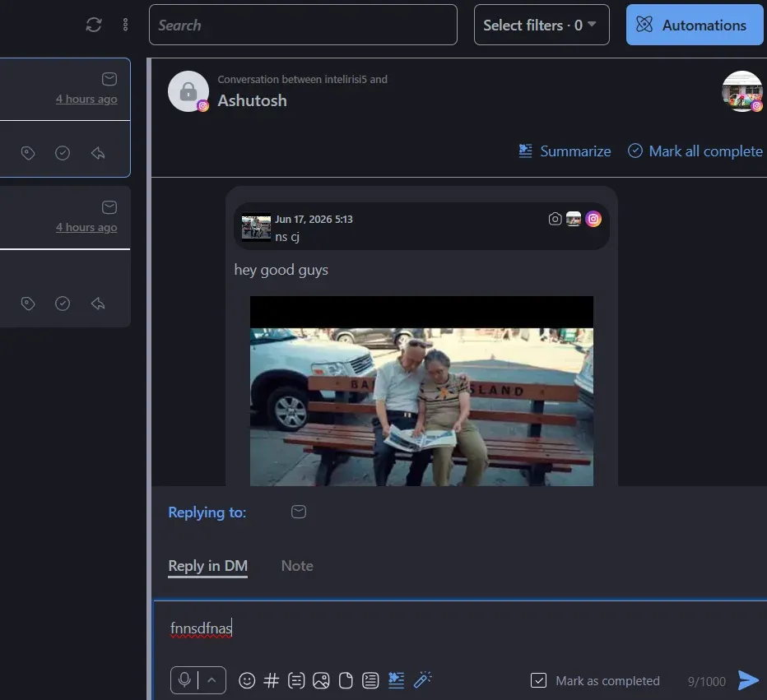This screenshot has width=767, height=700.
Task: Click the tag icon on the first conversation card
Action: click(x=28, y=153)
